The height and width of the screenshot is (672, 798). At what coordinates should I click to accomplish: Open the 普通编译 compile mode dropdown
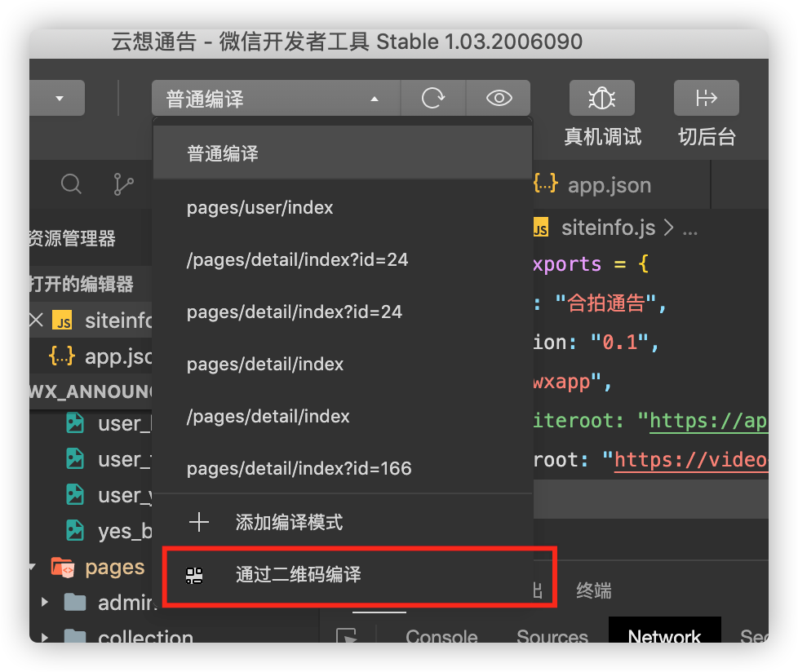[x=276, y=98]
